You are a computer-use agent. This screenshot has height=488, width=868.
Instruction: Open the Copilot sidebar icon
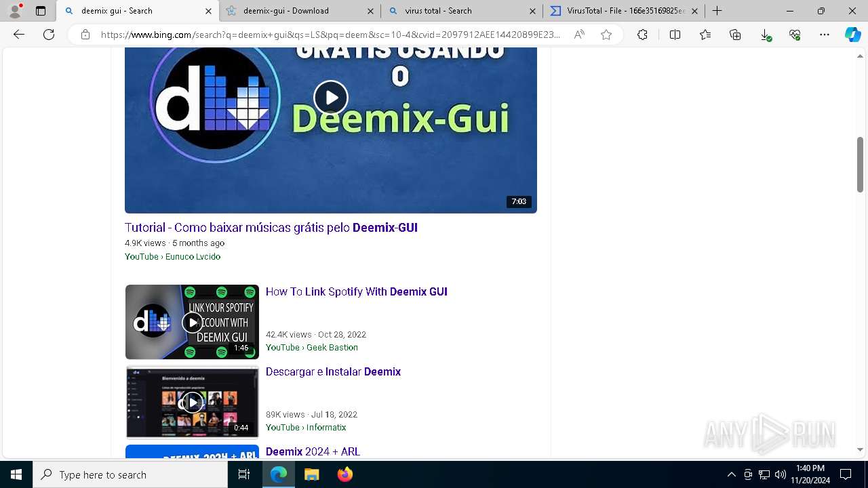852,35
